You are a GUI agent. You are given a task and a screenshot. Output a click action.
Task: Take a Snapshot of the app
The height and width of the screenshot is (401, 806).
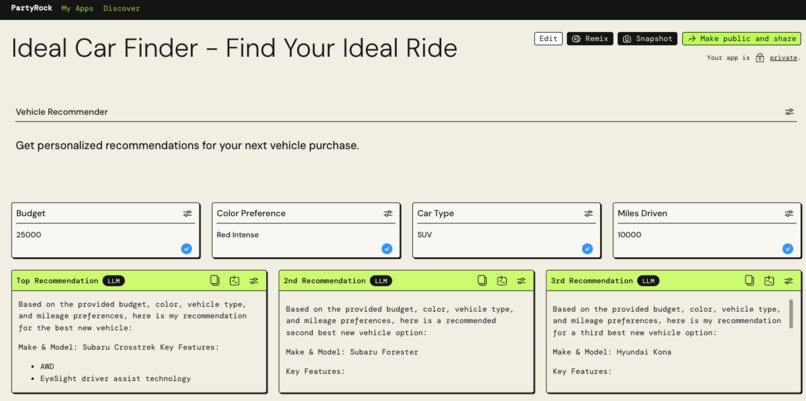pos(648,39)
